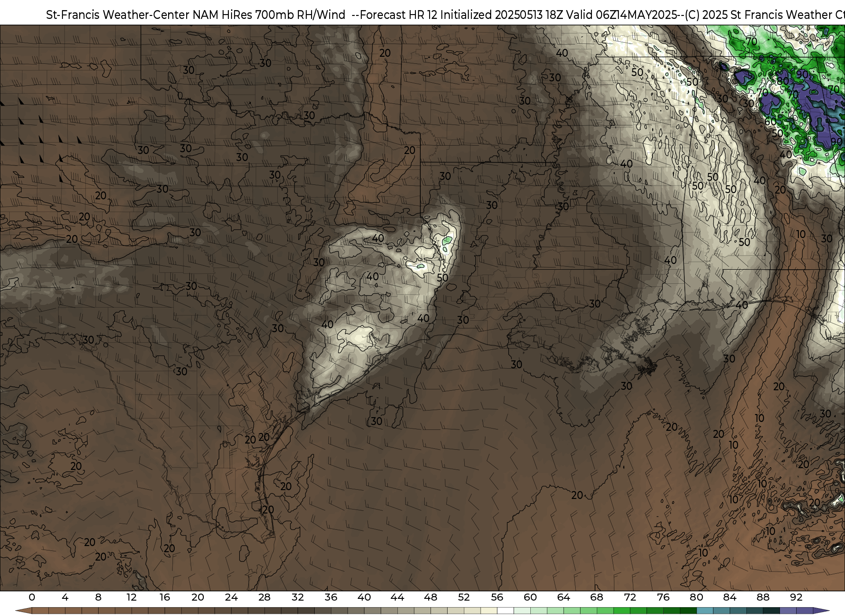Click the '12' color bar label
The width and height of the screenshot is (845, 616).
pyautogui.click(x=132, y=598)
